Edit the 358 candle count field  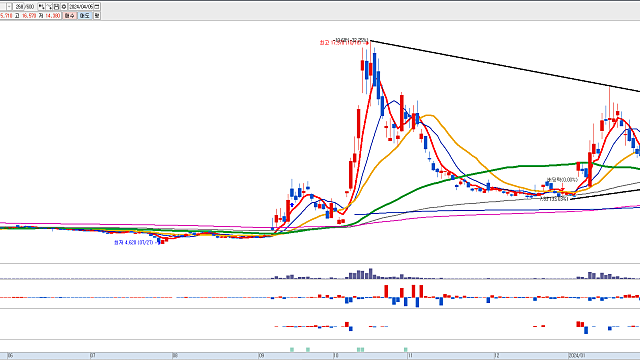click(x=19, y=7)
